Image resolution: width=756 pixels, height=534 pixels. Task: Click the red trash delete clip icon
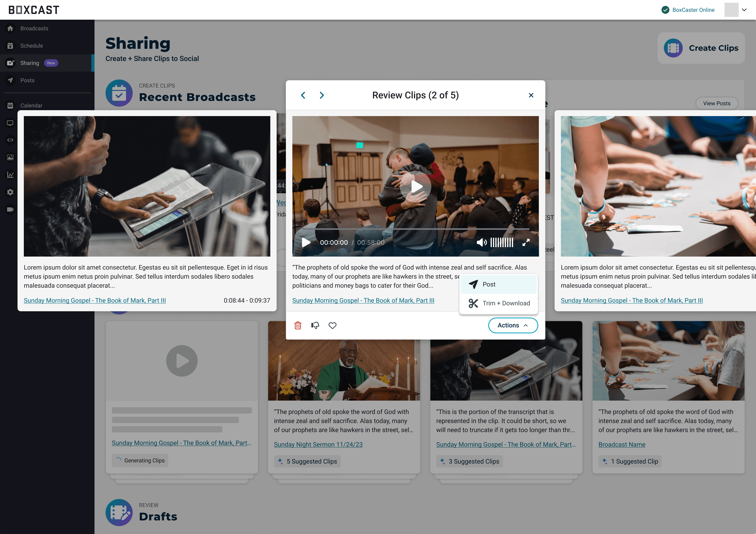[298, 325]
